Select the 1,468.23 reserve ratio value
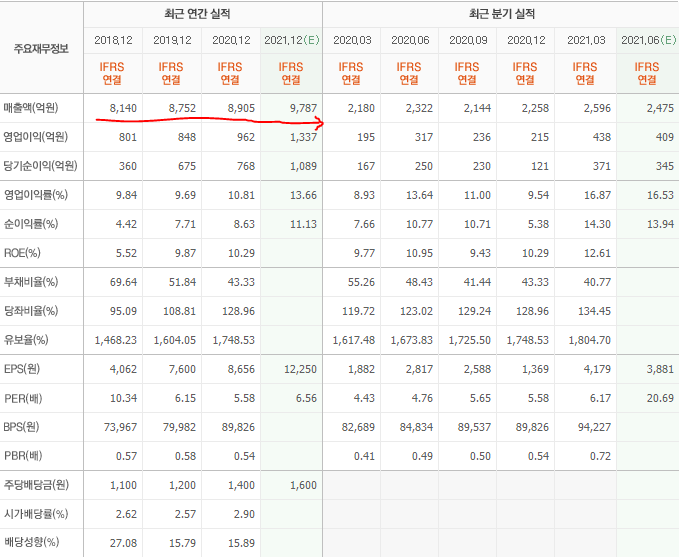 point(116,340)
